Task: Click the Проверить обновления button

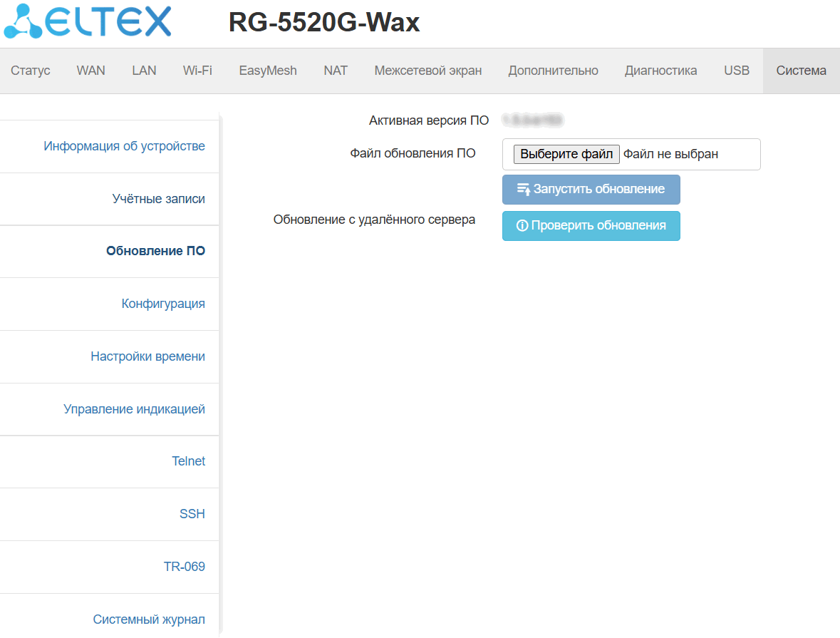Action: [591, 226]
